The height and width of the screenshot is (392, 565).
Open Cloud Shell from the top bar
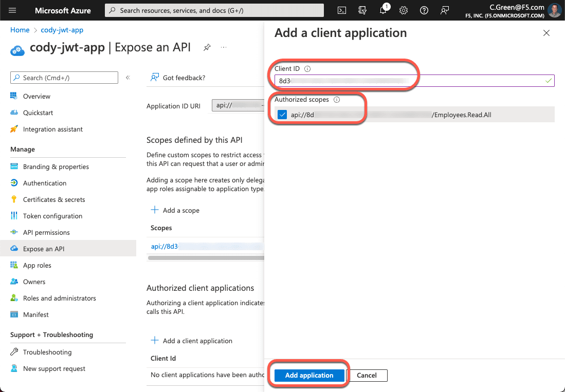click(x=342, y=10)
